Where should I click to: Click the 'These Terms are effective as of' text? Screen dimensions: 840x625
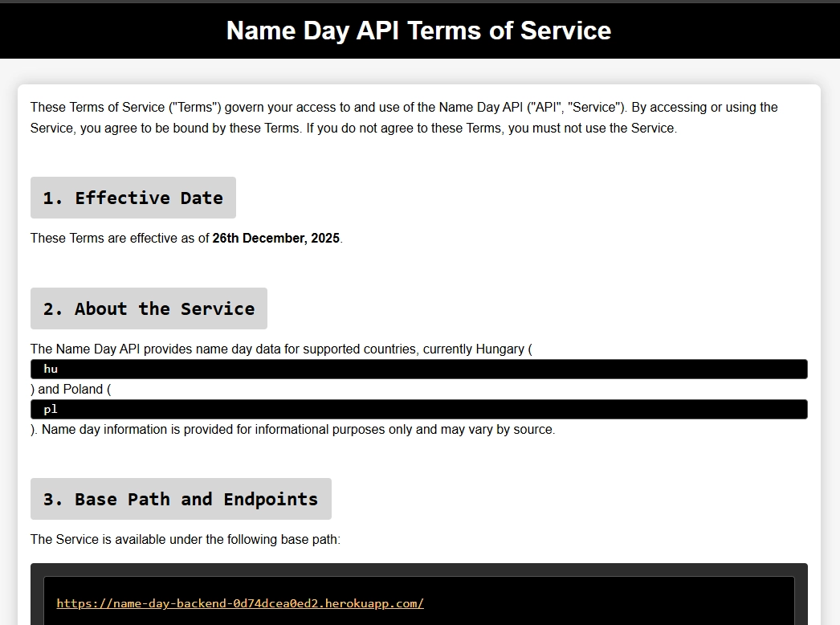(x=120, y=239)
